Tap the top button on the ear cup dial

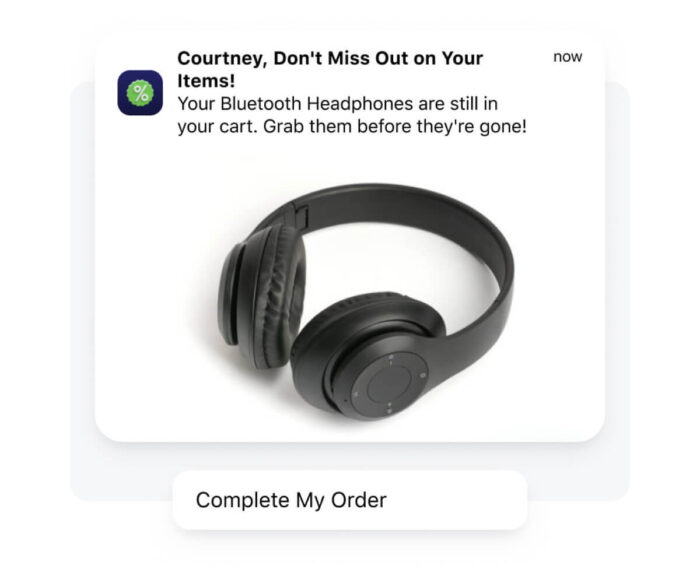pyautogui.click(x=391, y=358)
